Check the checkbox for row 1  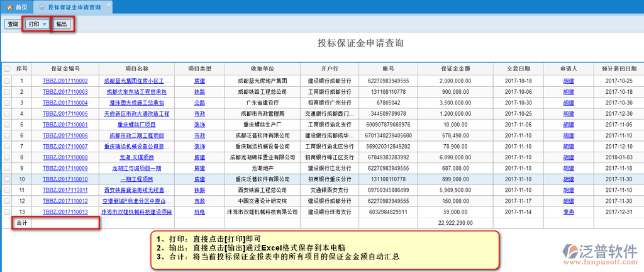(7, 81)
